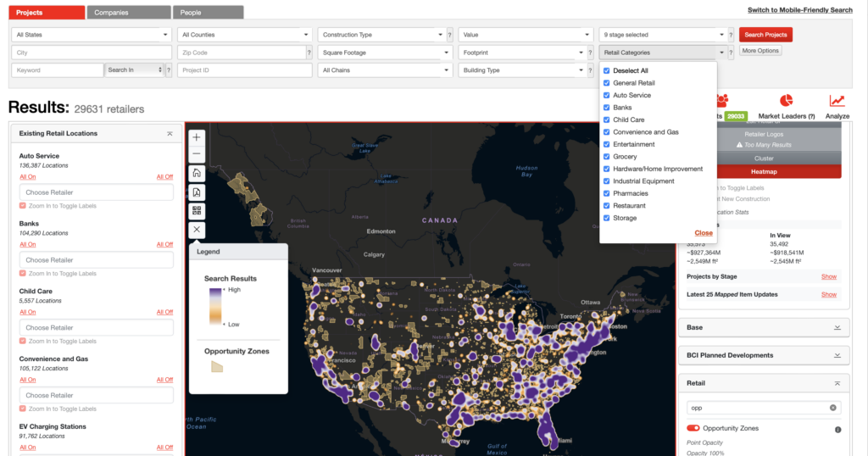Open the All Chains dropdown

tap(385, 70)
